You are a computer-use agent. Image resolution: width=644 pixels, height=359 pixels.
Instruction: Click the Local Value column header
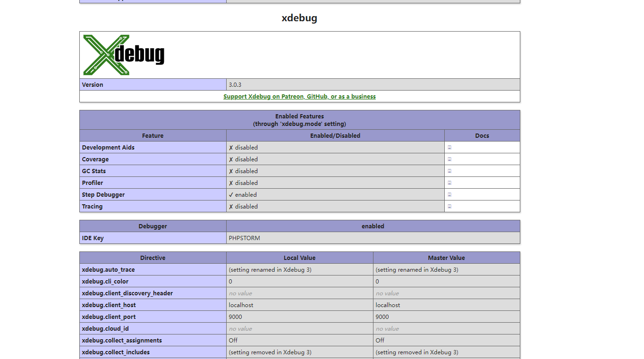click(300, 258)
